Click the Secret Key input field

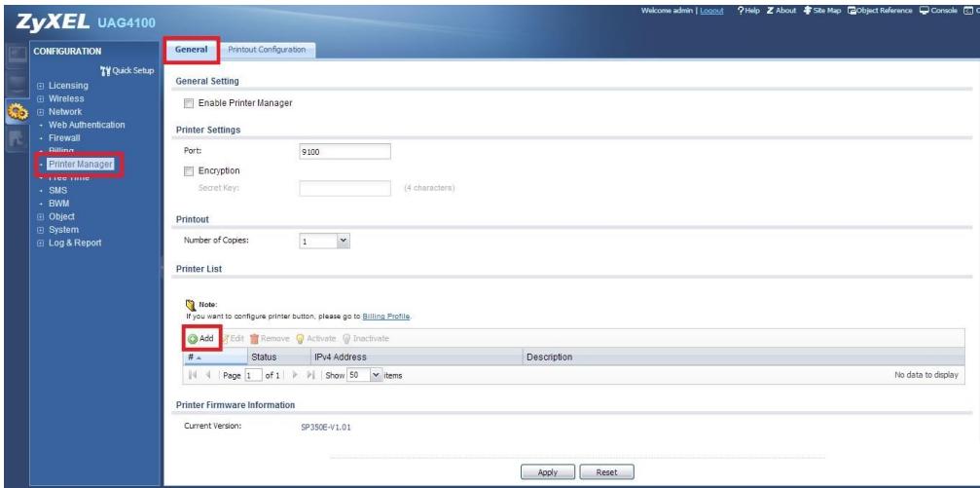(345, 188)
